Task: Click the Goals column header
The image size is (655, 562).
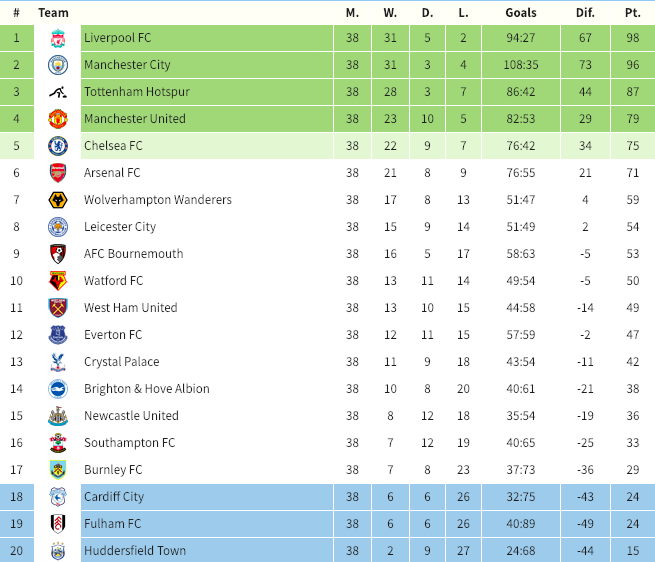Action: click(521, 13)
